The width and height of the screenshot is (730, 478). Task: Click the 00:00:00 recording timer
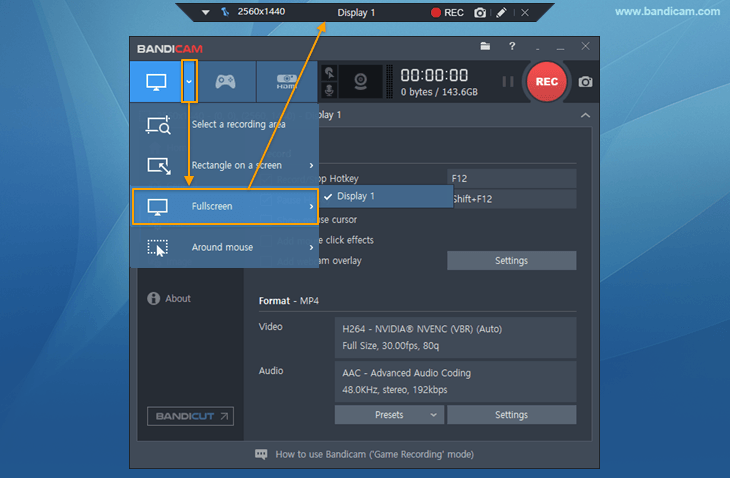434,75
